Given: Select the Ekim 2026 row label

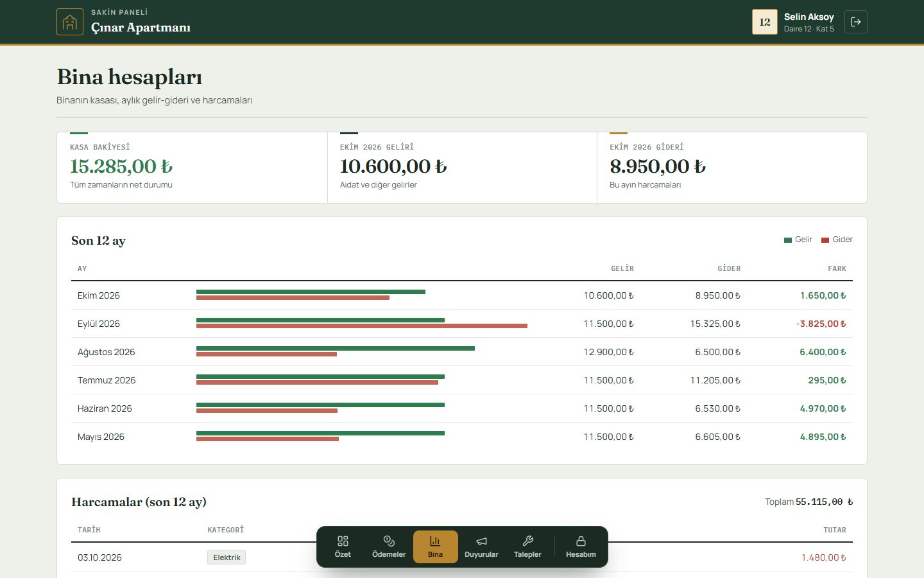Looking at the screenshot, I should click(99, 295).
